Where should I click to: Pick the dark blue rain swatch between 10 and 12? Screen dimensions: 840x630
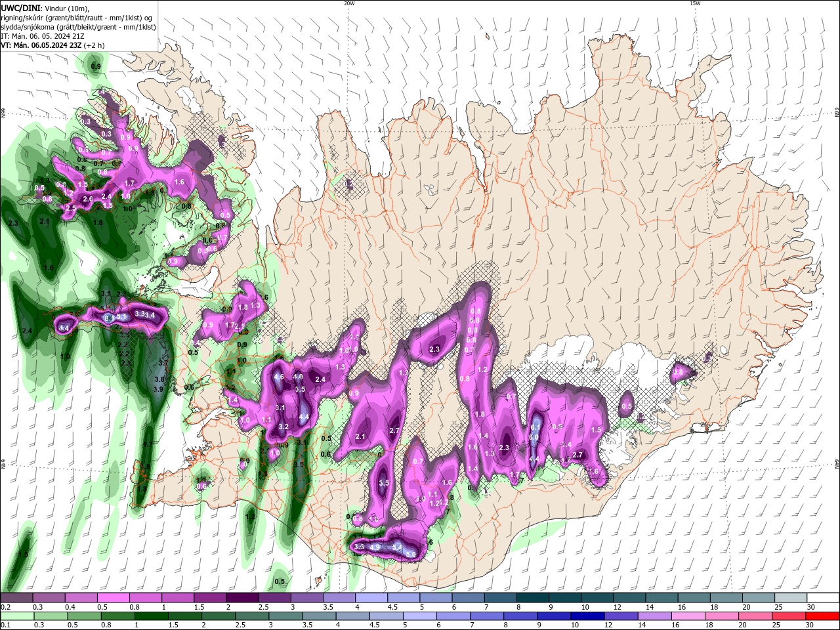(x=586, y=616)
